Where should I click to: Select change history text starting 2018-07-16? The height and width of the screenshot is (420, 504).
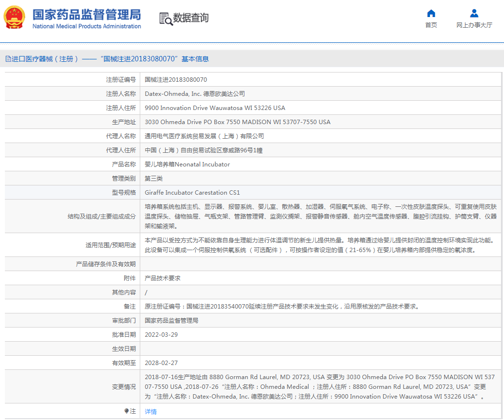[320, 387]
